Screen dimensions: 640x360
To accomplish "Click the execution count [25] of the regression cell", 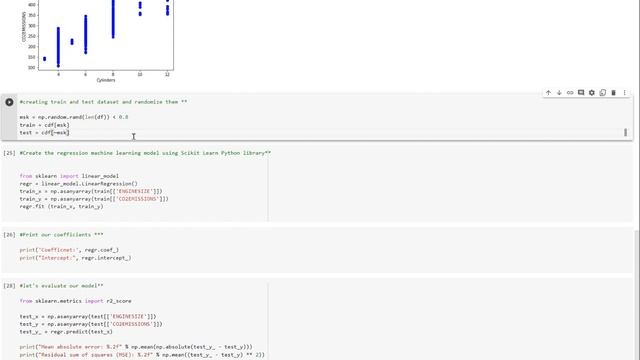I will click(x=9, y=153).
